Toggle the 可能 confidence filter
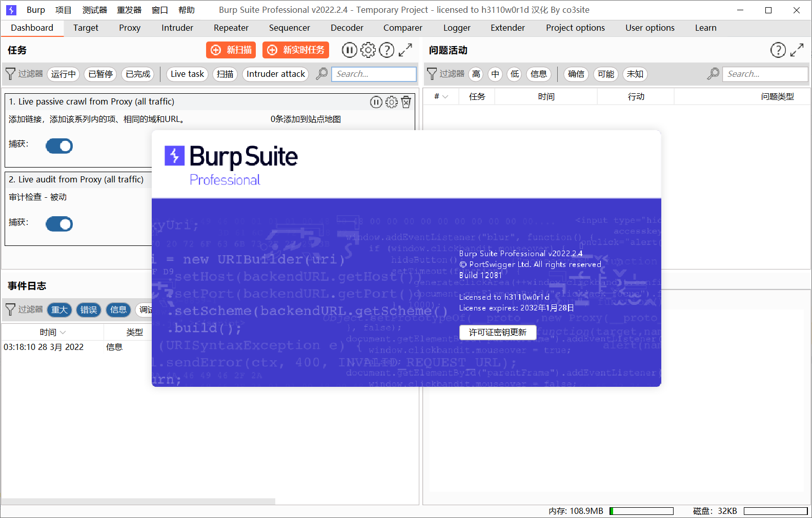Screen dimensions: 812x518 [606, 74]
